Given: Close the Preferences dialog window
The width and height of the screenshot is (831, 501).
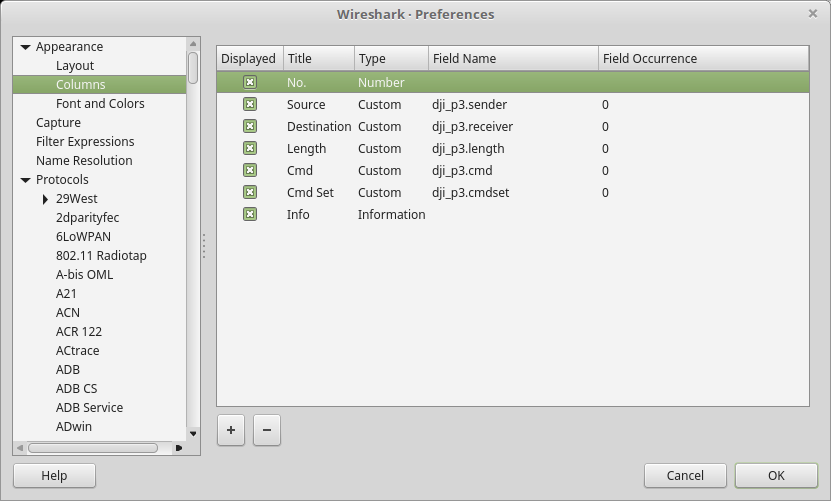Looking at the screenshot, I should (x=812, y=14).
